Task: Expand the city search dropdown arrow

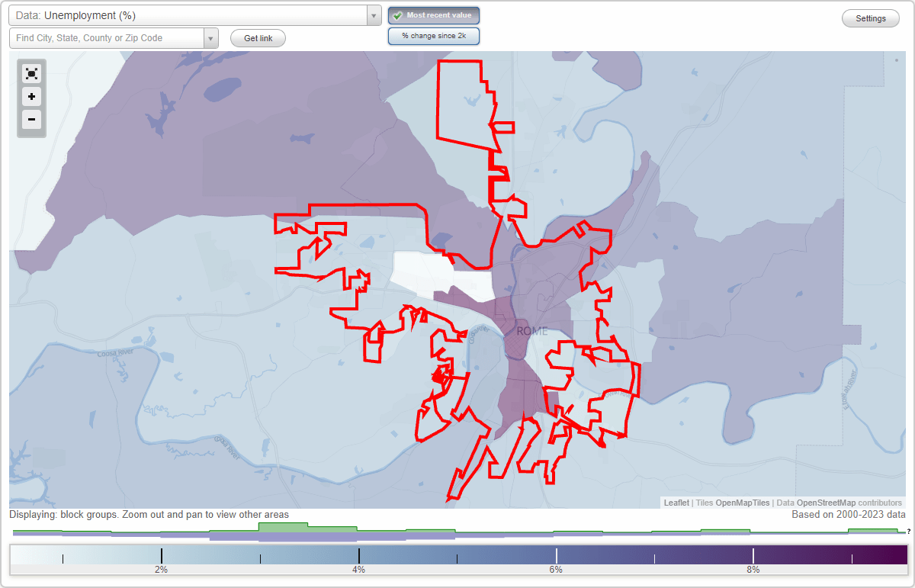Action: pyautogui.click(x=211, y=37)
